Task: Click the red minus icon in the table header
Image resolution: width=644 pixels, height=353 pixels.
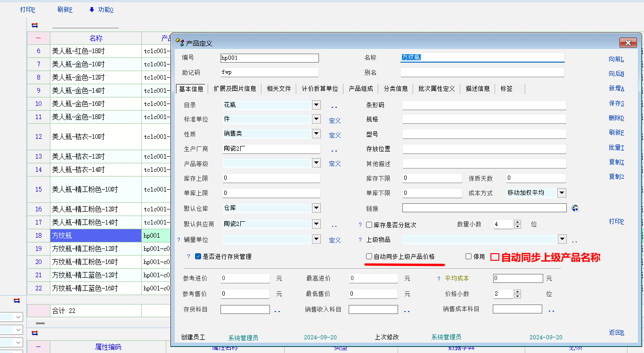Action: pyautogui.click(x=38, y=38)
